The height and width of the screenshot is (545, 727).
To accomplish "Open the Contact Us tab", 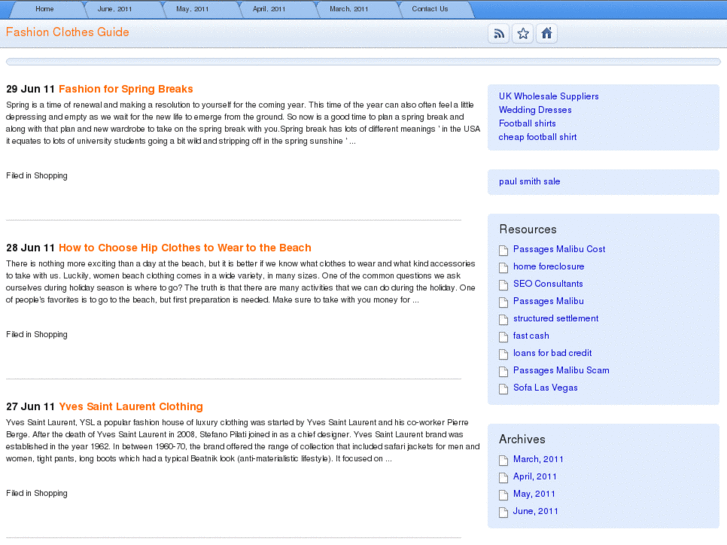I will [430, 9].
